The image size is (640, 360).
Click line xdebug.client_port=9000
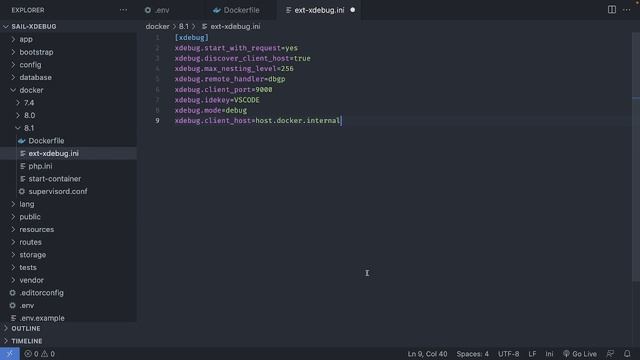click(x=223, y=89)
